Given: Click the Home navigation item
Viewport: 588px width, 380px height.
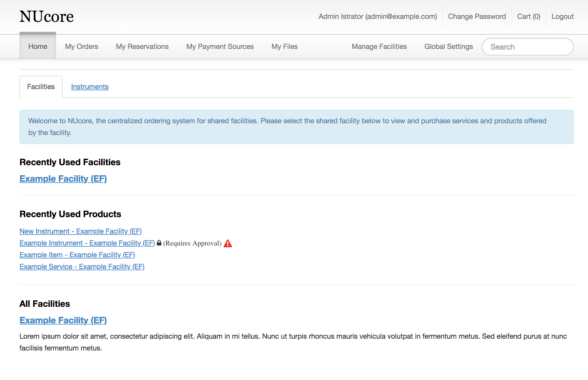Looking at the screenshot, I should click(38, 47).
